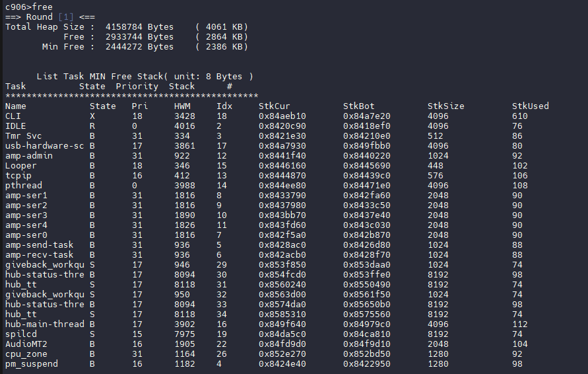588x374 pixels.
Task: Click the AudioMT2 task name
Action: tap(26, 344)
